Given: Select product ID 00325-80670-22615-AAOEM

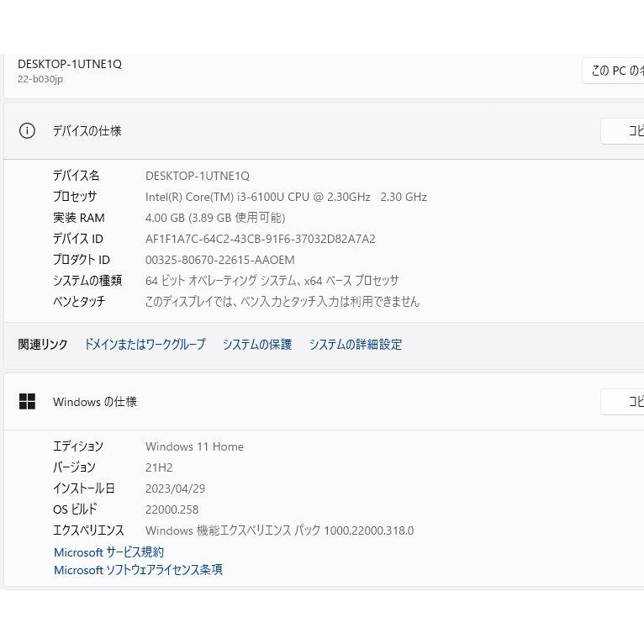Looking at the screenshot, I should click(220, 260).
